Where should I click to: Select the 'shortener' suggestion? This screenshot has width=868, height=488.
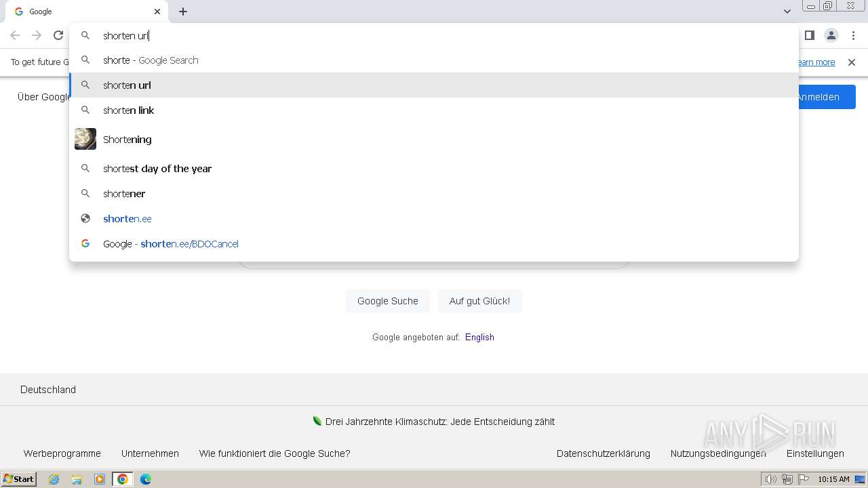click(434, 194)
